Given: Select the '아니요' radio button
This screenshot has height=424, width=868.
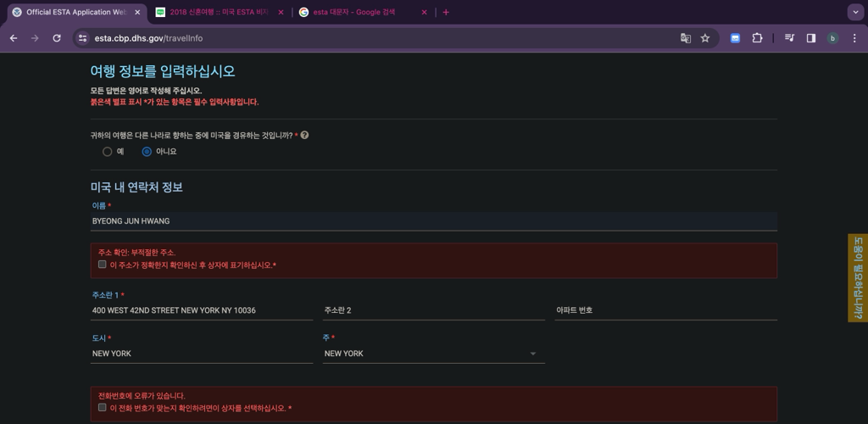Looking at the screenshot, I should pyautogui.click(x=147, y=152).
